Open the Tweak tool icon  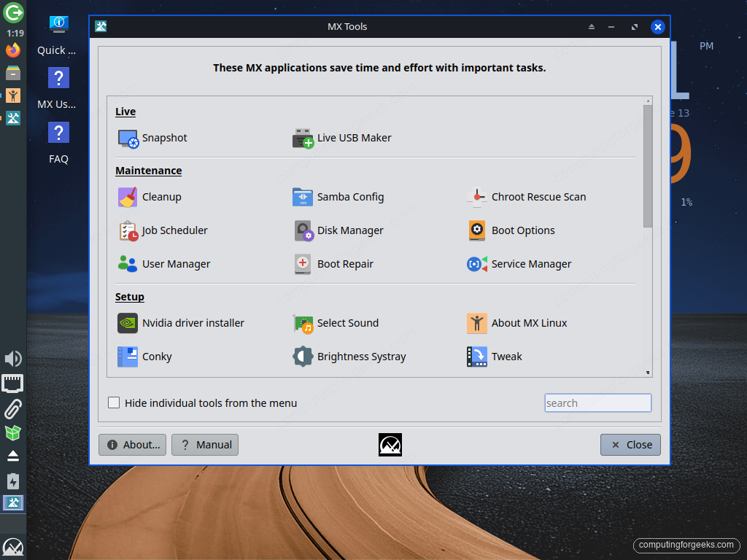477,357
